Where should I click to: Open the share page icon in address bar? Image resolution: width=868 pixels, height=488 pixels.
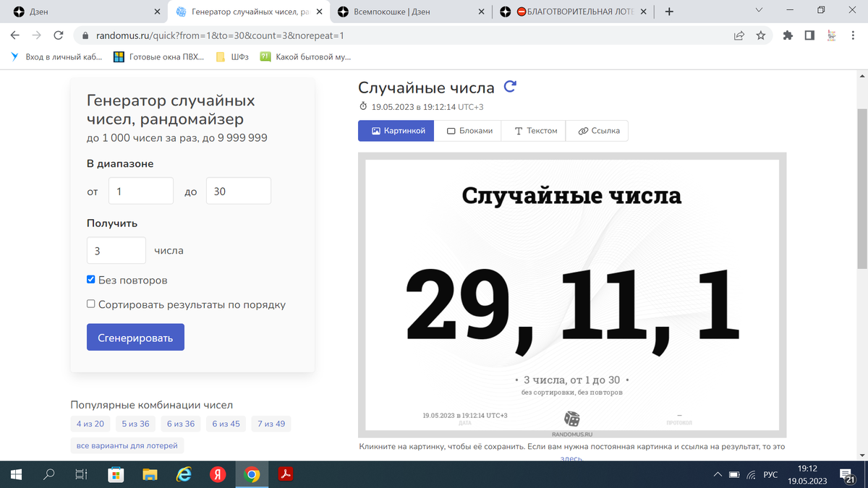739,35
